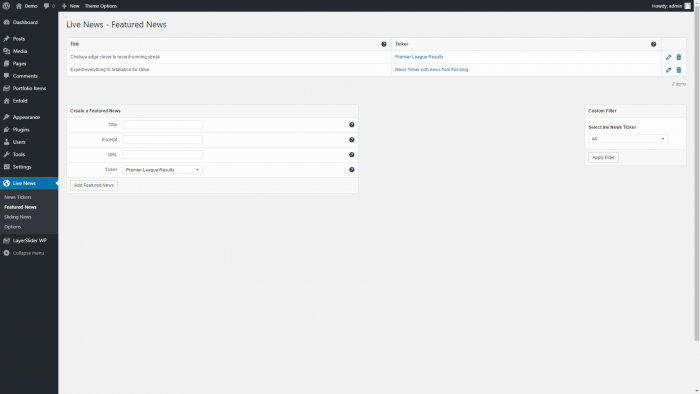Click the Users person icon

[x=6, y=142]
